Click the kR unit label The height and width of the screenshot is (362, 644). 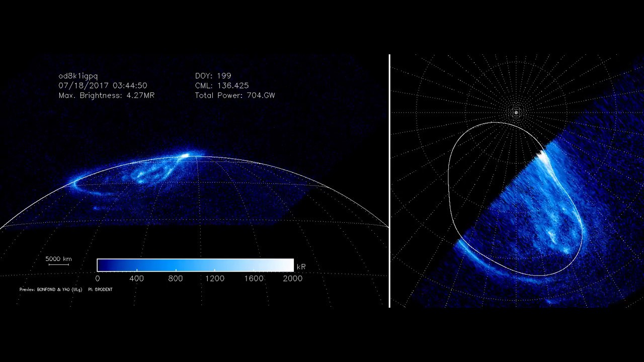pos(301,267)
